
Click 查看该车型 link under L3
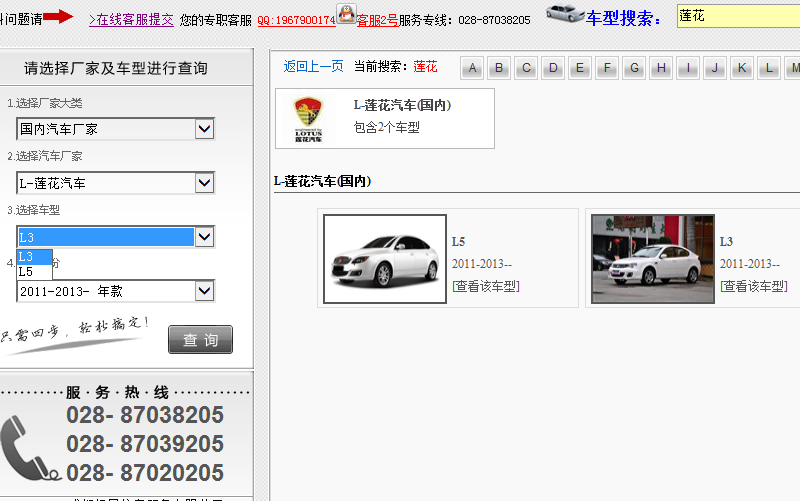coord(754,286)
